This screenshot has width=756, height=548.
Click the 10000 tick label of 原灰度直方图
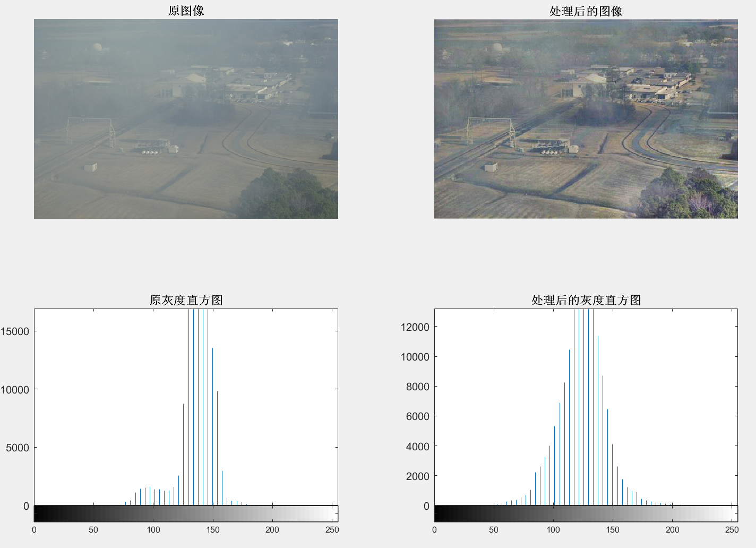coord(15,390)
